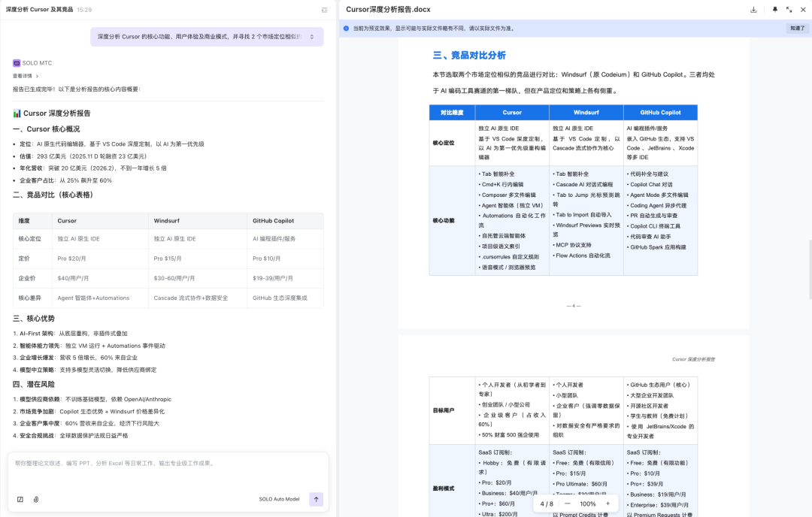Click the 4 / 8 page indicator
The image size is (812, 517).
[x=547, y=503]
